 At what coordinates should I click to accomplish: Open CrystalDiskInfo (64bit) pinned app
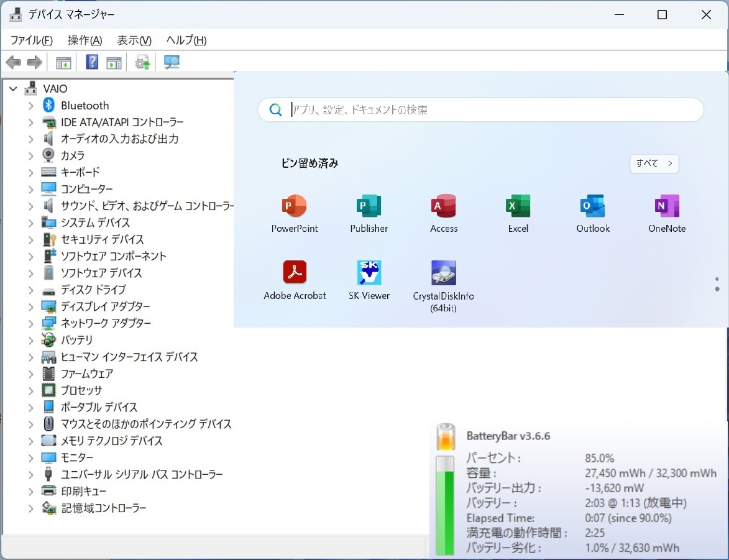(x=444, y=286)
